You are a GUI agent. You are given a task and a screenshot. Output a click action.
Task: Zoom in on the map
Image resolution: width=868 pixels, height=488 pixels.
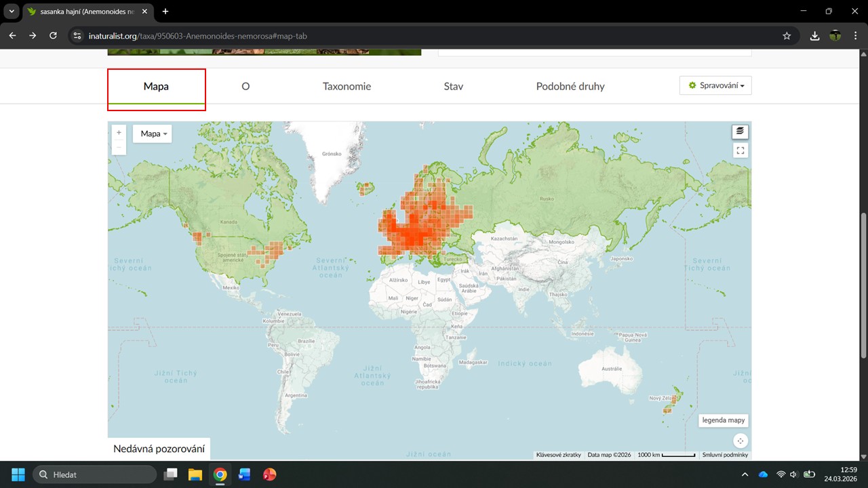tap(119, 133)
